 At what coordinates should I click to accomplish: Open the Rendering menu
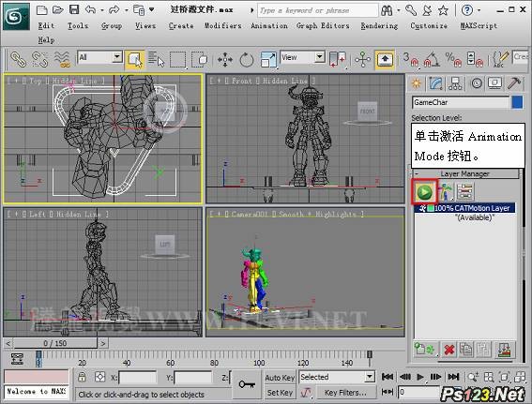click(379, 25)
